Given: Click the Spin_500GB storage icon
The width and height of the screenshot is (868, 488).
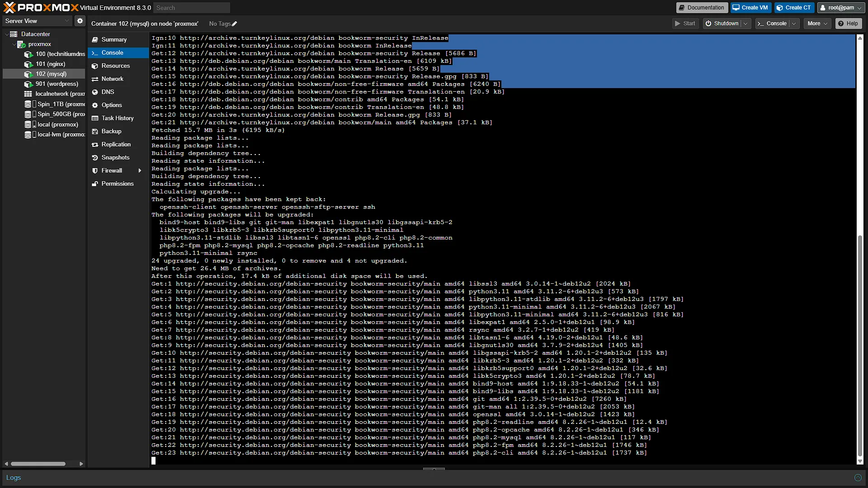Looking at the screenshot, I should [x=30, y=114].
